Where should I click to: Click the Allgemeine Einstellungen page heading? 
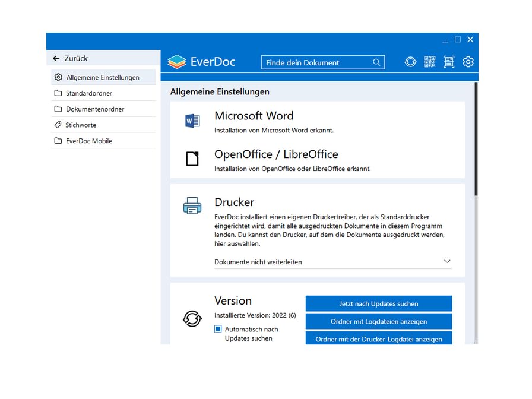point(220,92)
